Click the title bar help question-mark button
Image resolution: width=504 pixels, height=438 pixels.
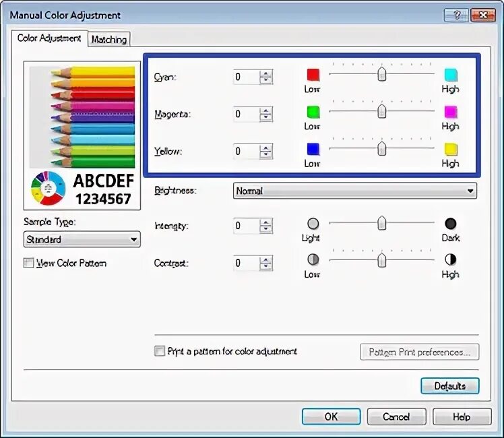456,15
